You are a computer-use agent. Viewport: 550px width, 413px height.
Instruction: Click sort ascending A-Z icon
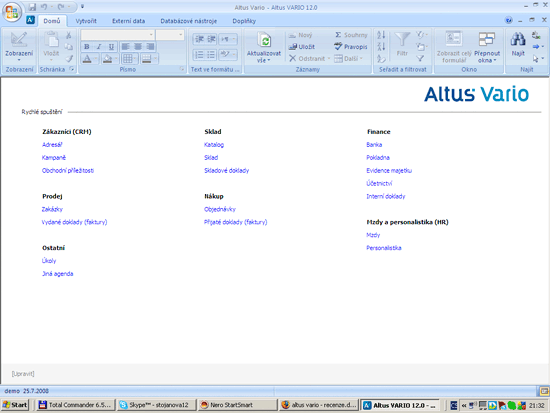pos(381,35)
